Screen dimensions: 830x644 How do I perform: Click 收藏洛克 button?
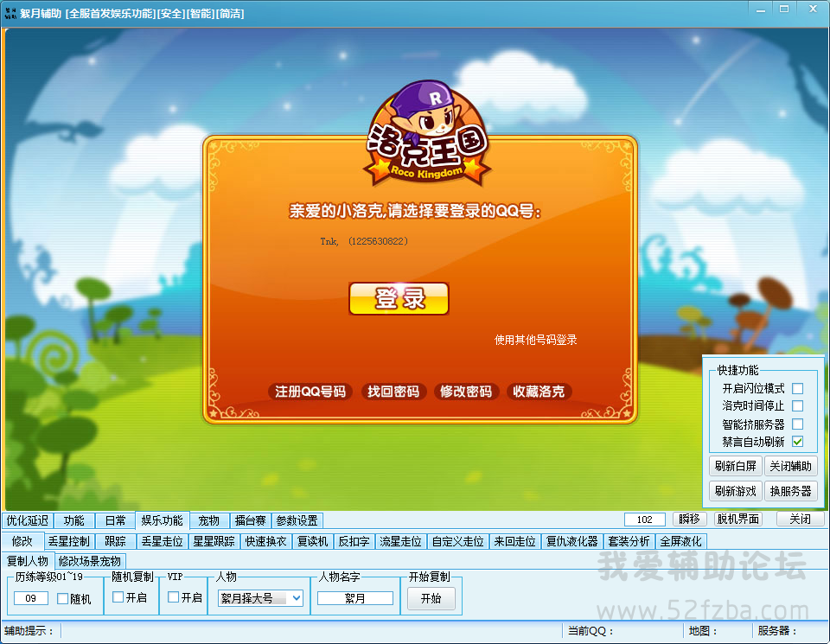coord(539,392)
